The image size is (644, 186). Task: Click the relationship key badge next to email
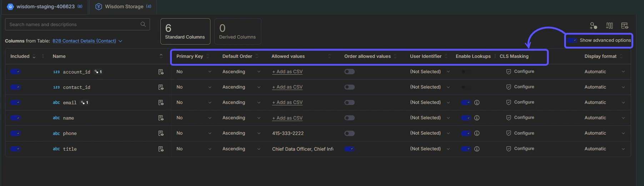coord(85,102)
